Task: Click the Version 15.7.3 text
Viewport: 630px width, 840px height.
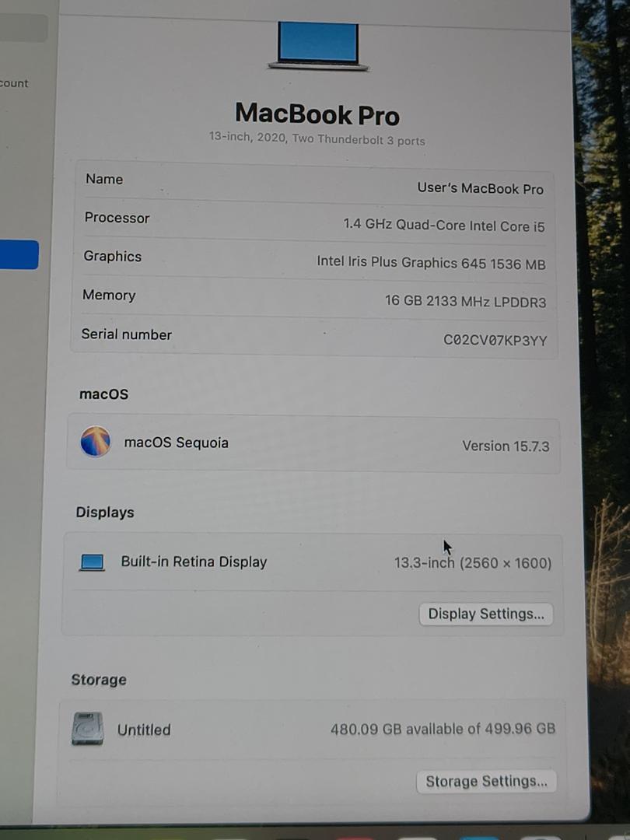Action: click(506, 446)
